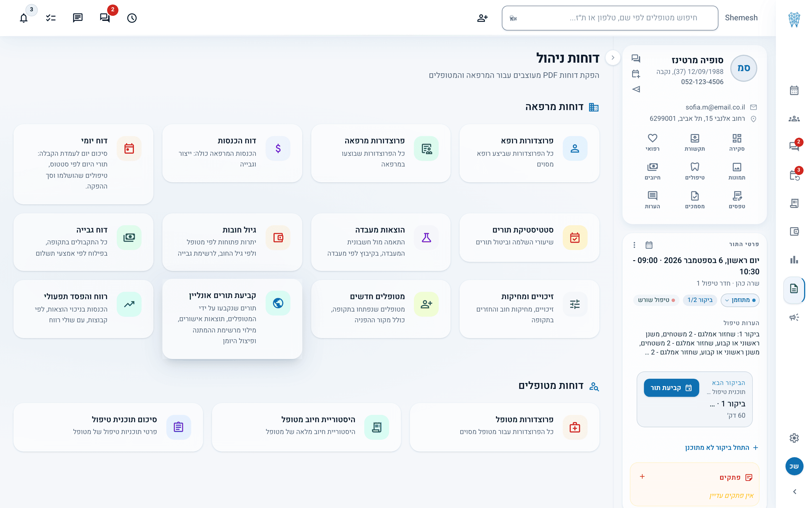
Task: Open the sidebar messages item with badge 2
Action: [794, 146]
